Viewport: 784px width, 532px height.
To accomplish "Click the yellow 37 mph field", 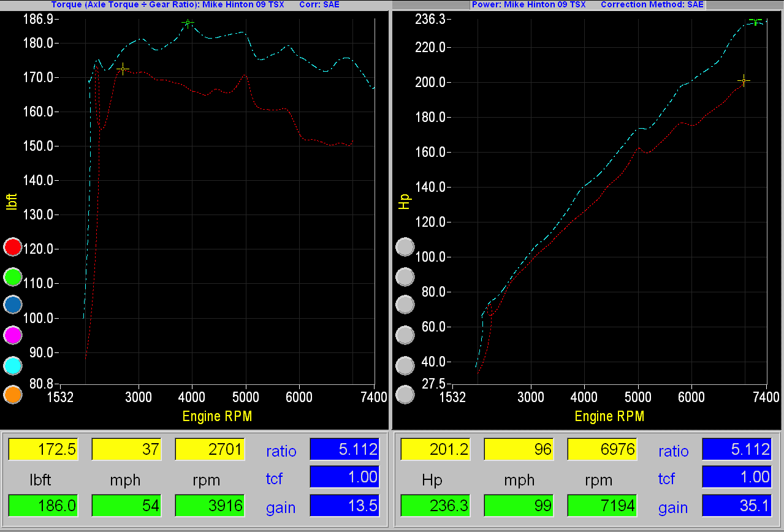I will (126, 449).
